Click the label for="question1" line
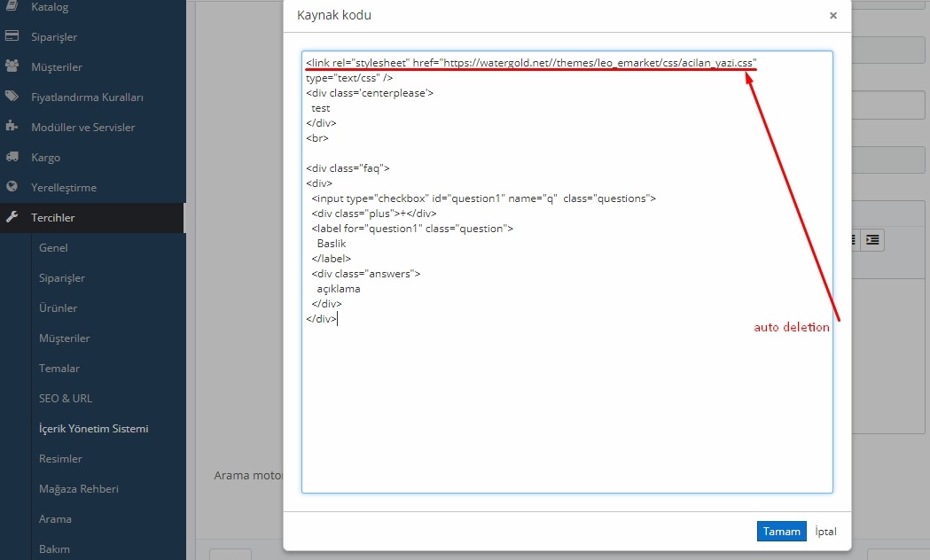The width and height of the screenshot is (930, 560). pyautogui.click(x=412, y=229)
